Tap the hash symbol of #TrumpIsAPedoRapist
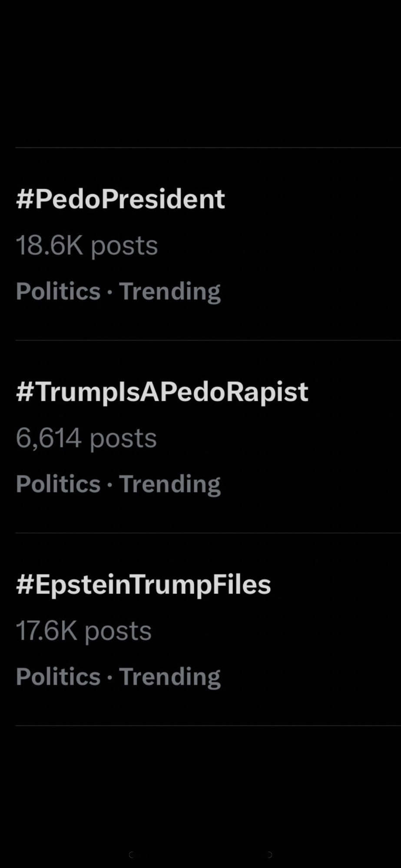This screenshot has height=868, width=401. pyautogui.click(x=25, y=392)
